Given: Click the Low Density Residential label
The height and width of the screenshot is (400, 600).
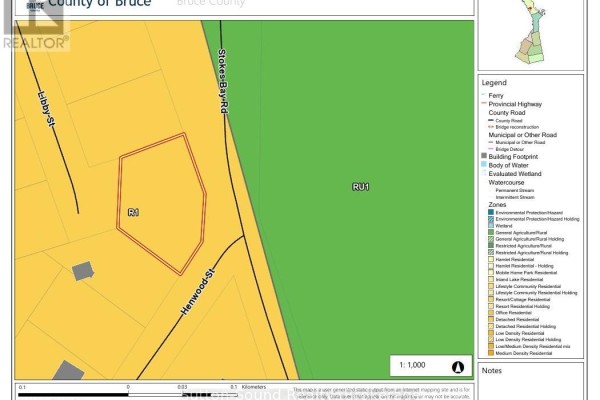Looking at the screenshot, I should pos(520,333).
